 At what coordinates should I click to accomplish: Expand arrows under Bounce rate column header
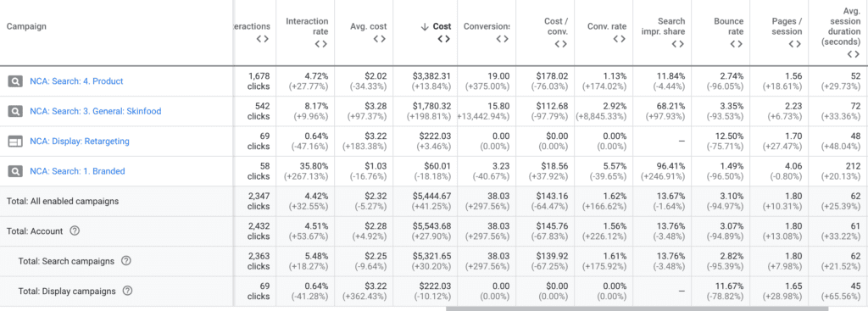[737, 44]
